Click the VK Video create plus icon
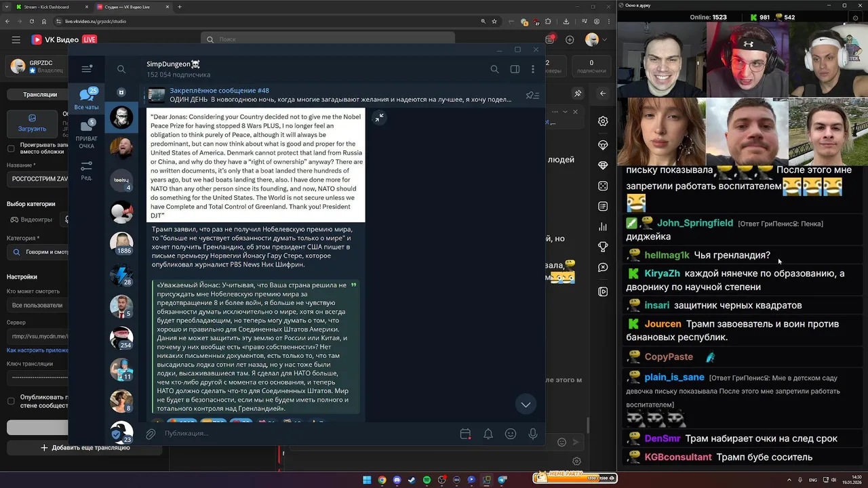The width and height of the screenshot is (868, 488). pyautogui.click(x=570, y=39)
